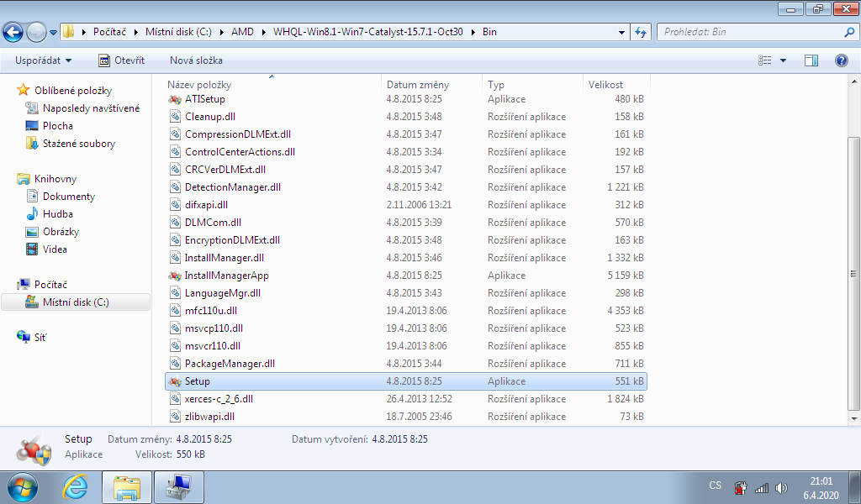Select LanguageMgr.dll file

[x=222, y=293]
